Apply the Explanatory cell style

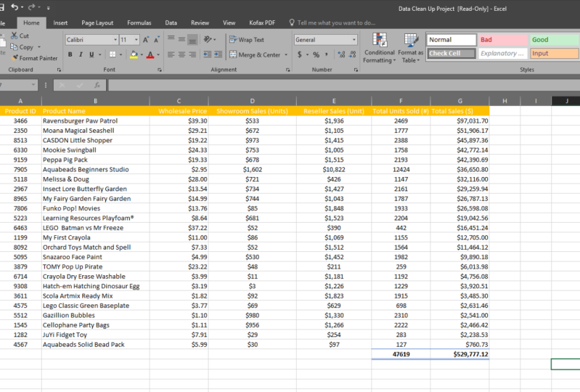[503, 53]
